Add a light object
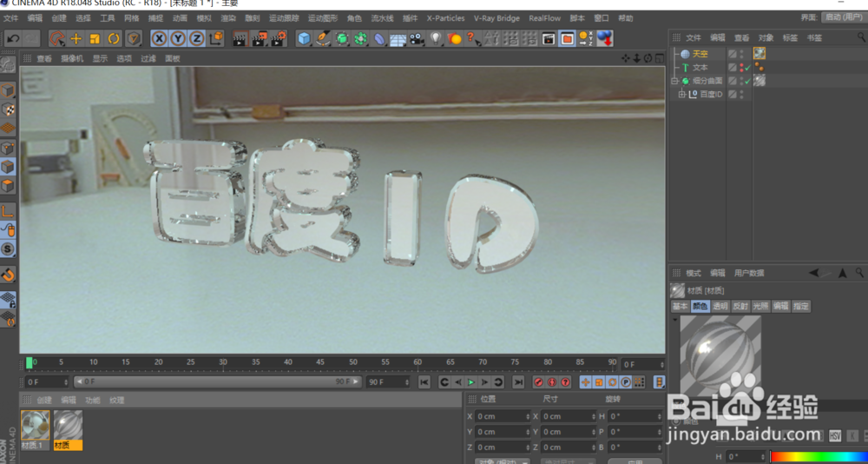The width and height of the screenshot is (868, 464). [437, 39]
